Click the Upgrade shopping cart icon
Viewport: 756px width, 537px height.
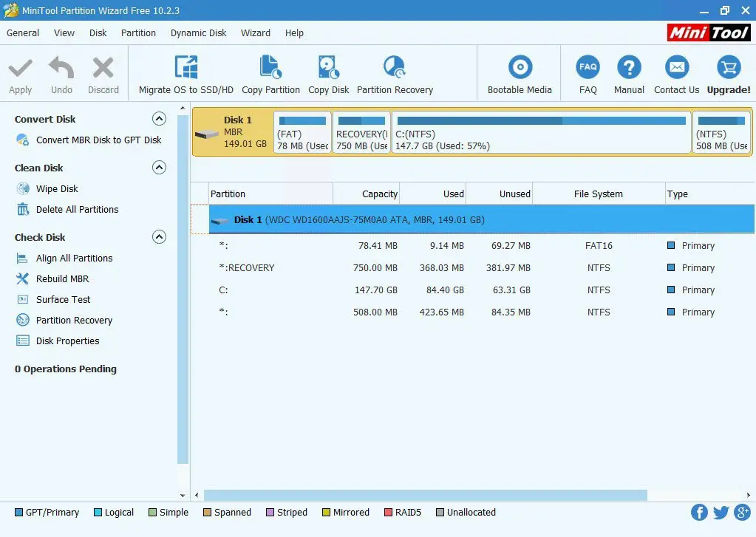[x=729, y=68]
